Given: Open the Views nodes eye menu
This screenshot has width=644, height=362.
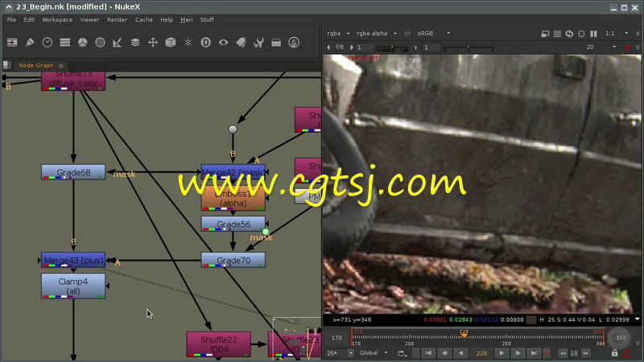Looking at the screenshot, I should [223, 43].
